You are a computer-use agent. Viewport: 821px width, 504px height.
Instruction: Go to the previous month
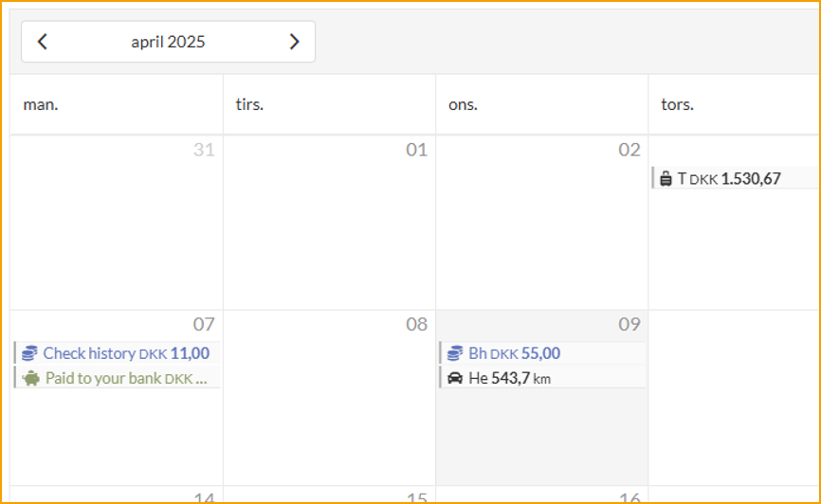tap(43, 42)
